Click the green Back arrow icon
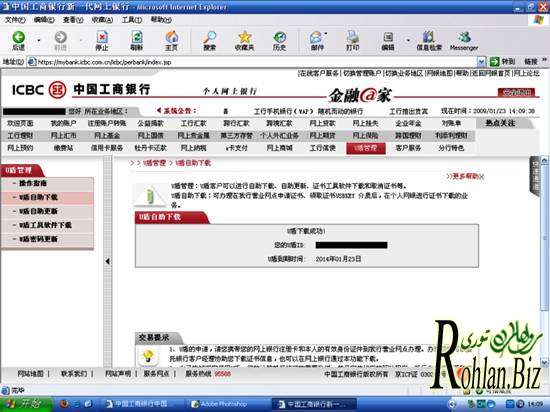The image size is (550, 412). click(x=18, y=37)
